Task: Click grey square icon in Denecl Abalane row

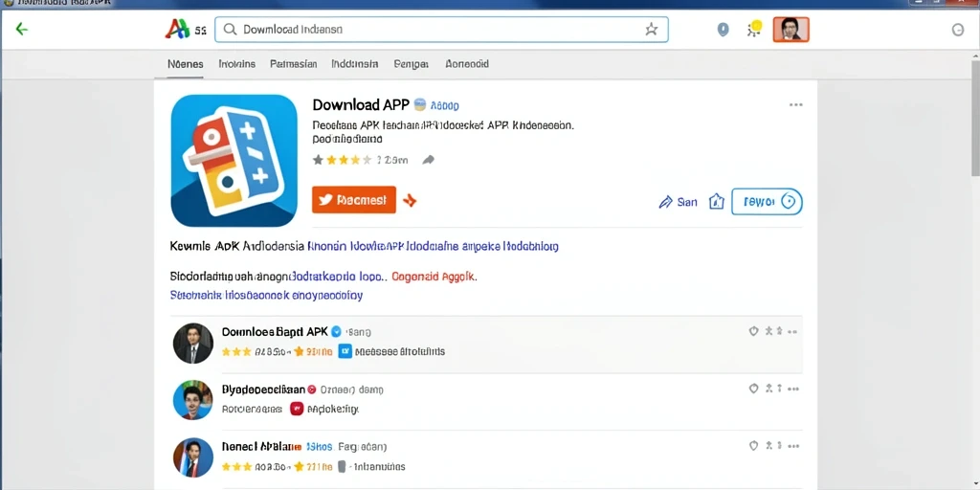Action: [x=342, y=466]
